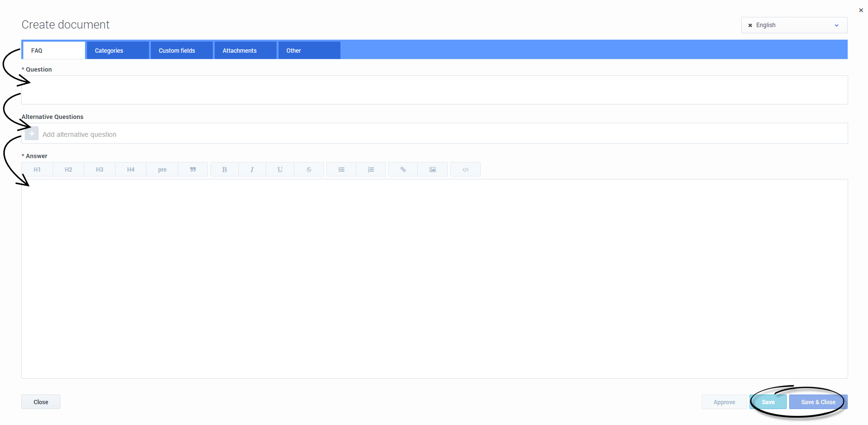
Task: Expand the English language dropdown
Action: pos(836,25)
